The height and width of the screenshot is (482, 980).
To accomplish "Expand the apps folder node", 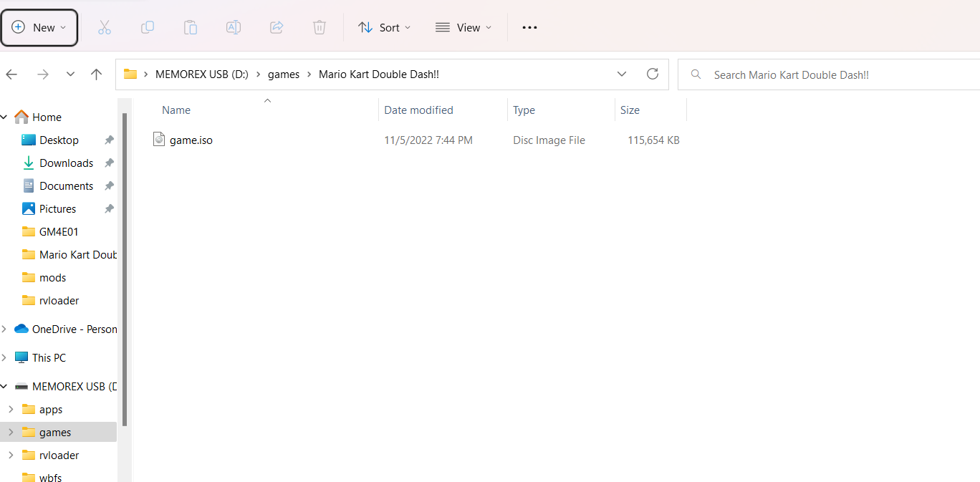I will tap(11, 409).
